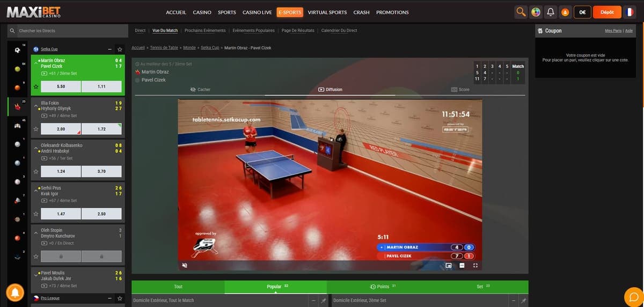Open the search magnifier icon in header
The width and height of the screenshot is (644, 307).
(521, 12)
